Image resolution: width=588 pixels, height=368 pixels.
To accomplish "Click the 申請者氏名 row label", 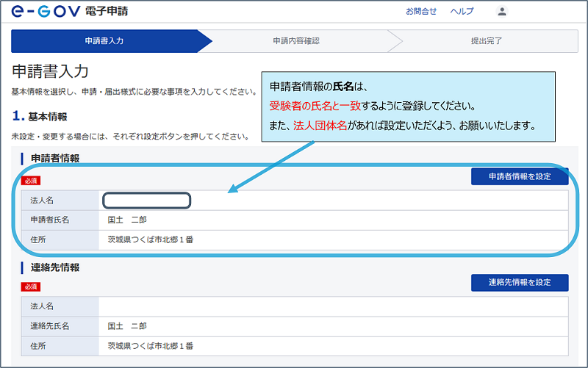I will pyautogui.click(x=50, y=220).
